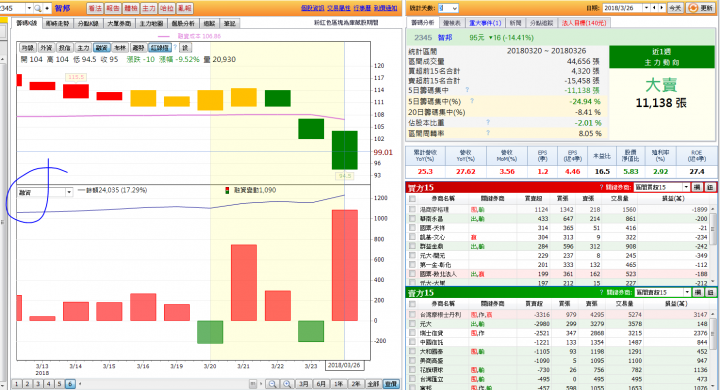Go to next date with right arrow
This screenshot has width=720, height=390.
coord(662,8)
